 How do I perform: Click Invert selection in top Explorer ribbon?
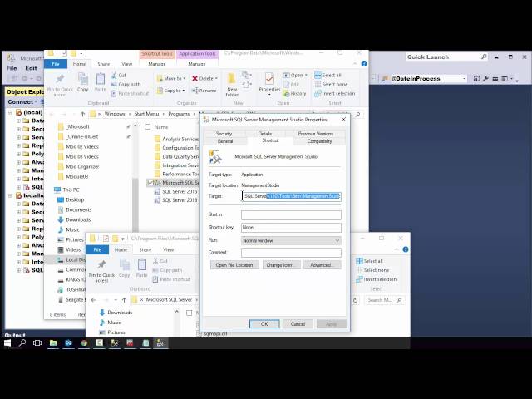[334, 94]
